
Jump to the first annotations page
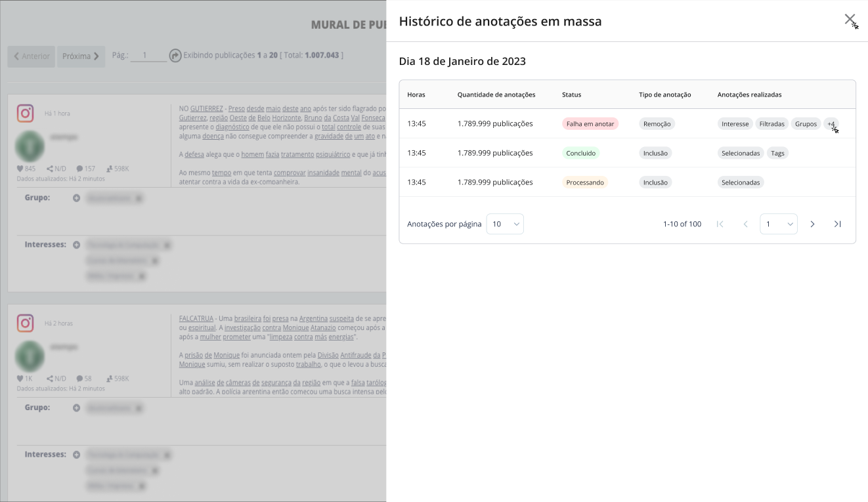click(720, 224)
